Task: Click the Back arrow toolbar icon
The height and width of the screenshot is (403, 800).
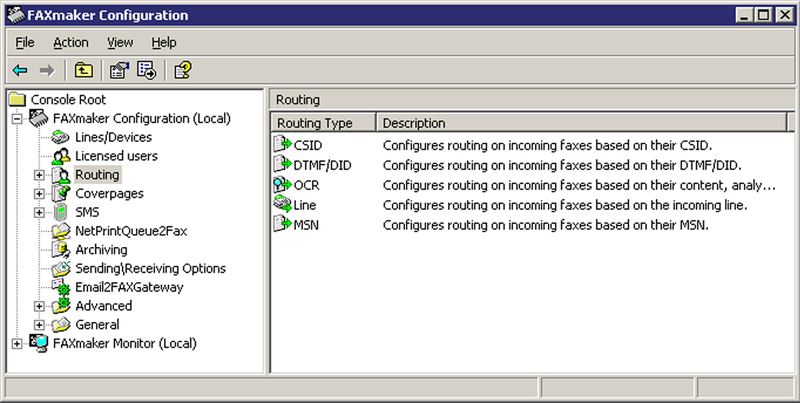Action: [20, 70]
